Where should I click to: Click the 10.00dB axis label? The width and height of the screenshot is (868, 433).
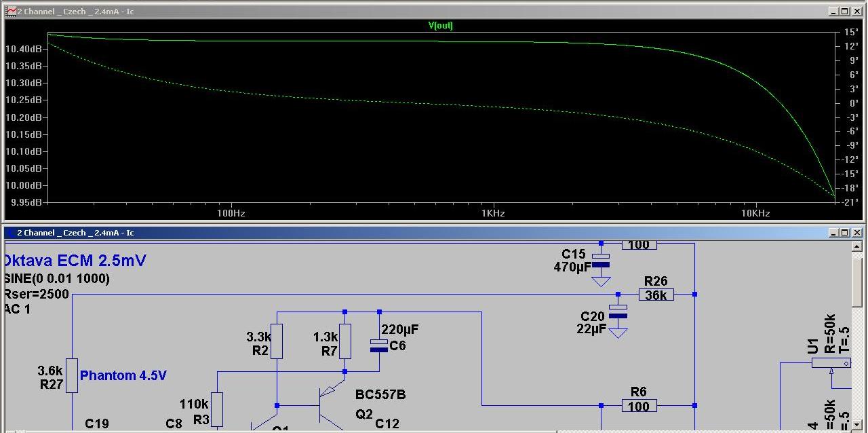click(x=24, y=185)
